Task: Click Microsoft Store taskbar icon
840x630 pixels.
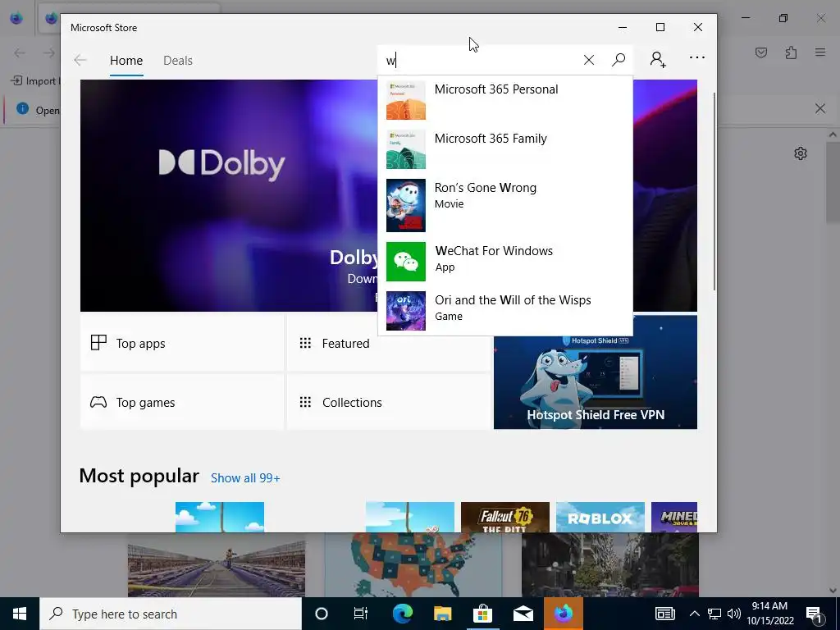Action: pos(482,614)
